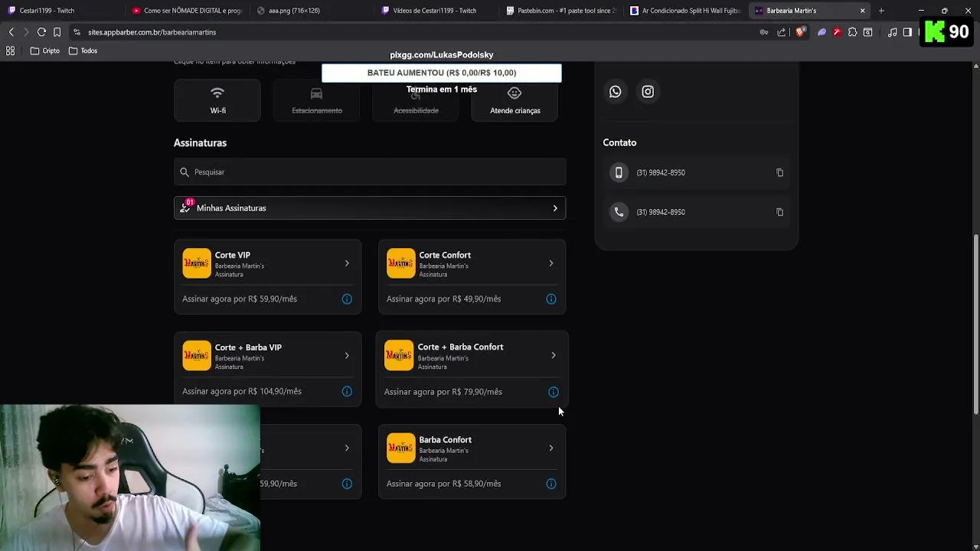Show info for Corte VIP plan
The width and height of the screenshot is (980, 551).
[x=347, y=299]
